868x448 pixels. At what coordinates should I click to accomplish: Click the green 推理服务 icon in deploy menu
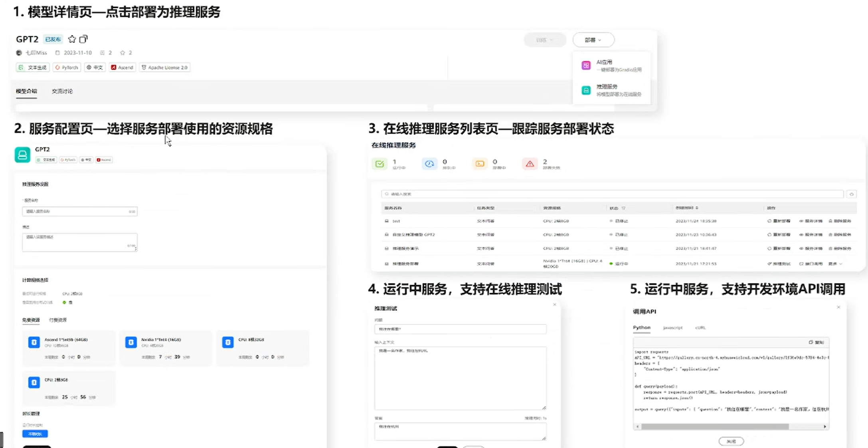pyautogui.click(x=586, y=90)
